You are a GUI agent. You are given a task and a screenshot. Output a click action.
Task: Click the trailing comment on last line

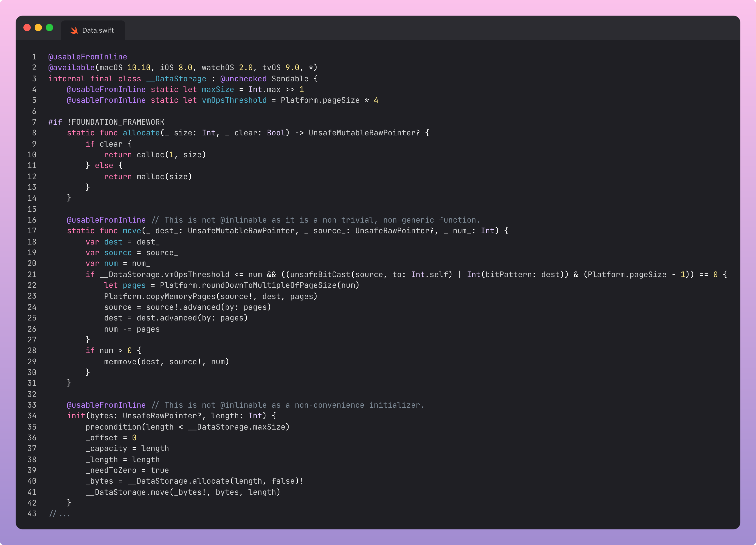pos(60,514)
